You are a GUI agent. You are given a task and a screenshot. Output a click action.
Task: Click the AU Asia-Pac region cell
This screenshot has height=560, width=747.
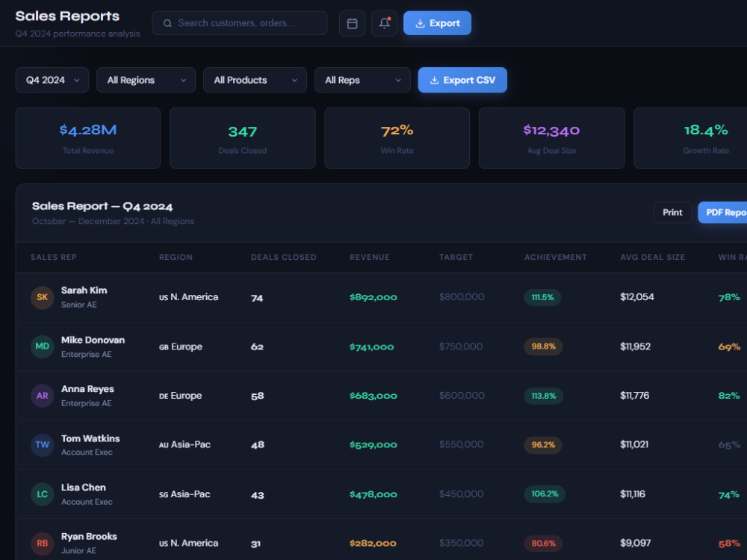(x=185, y=445)
